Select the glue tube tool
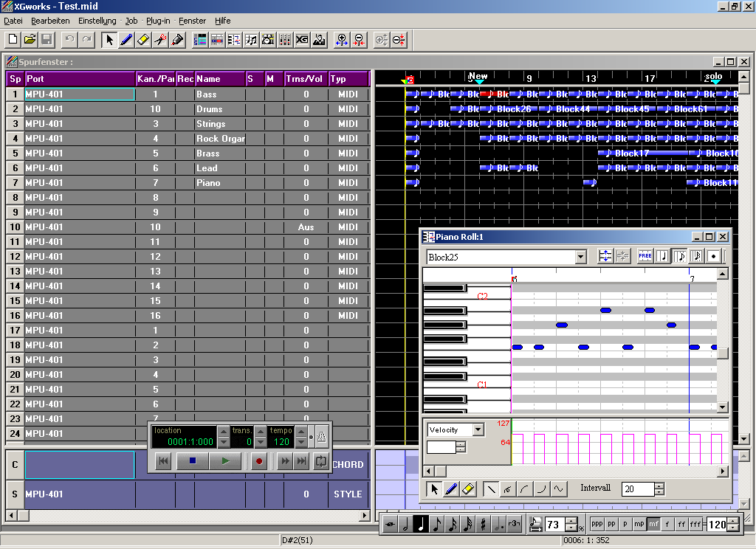 click(x=177, y=40)
